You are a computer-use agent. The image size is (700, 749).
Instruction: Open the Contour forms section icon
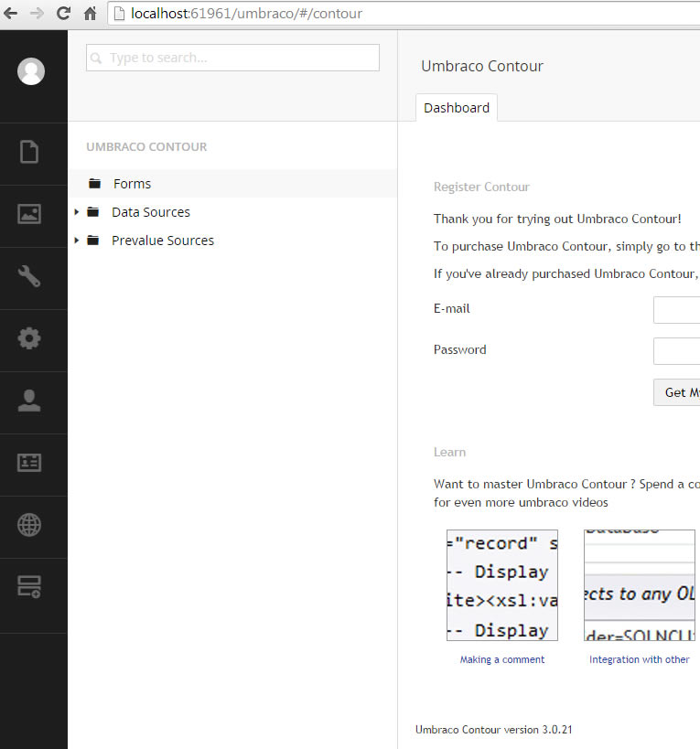(29, 586)
